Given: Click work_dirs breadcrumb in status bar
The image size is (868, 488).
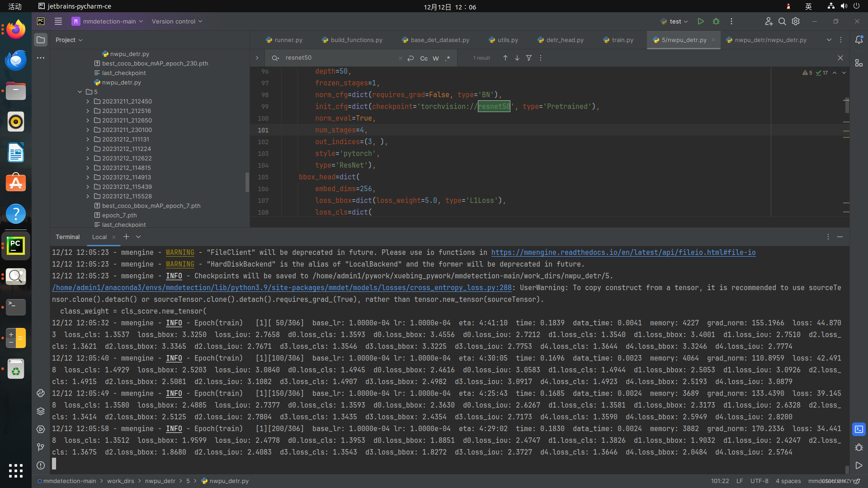Looking at the screenshot, I should click(120, 481).
